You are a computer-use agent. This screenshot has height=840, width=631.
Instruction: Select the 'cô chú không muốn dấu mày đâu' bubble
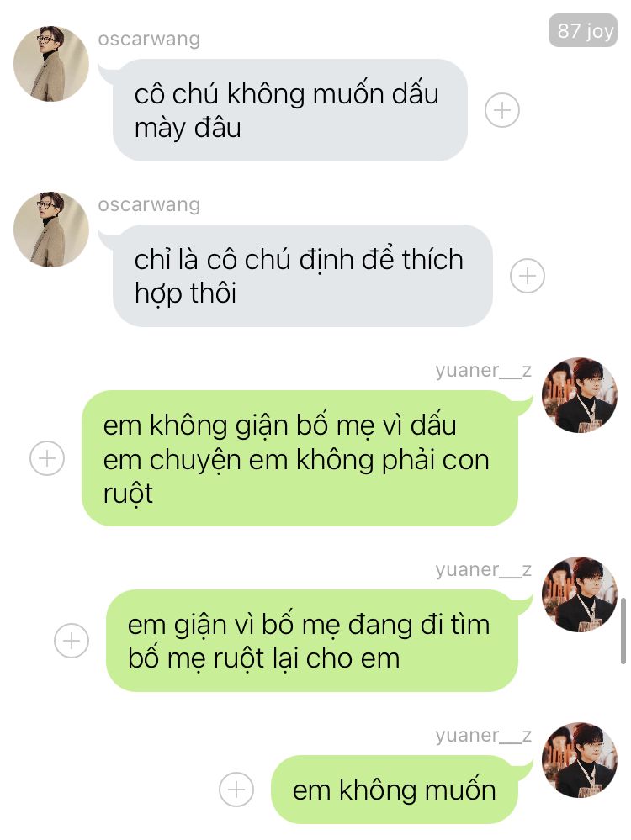point(290,110)
